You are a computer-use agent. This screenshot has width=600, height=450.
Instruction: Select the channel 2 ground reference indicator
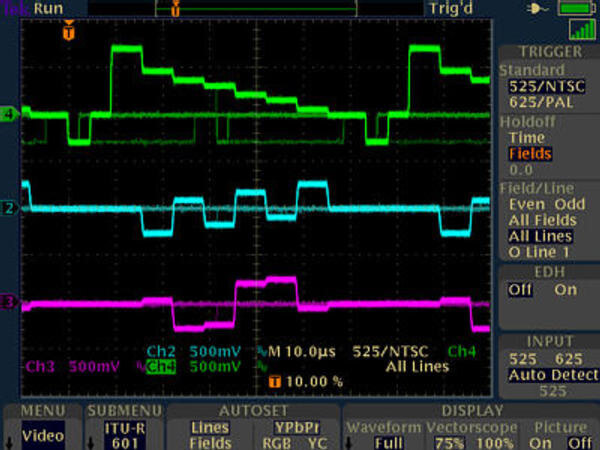point(8,208)
